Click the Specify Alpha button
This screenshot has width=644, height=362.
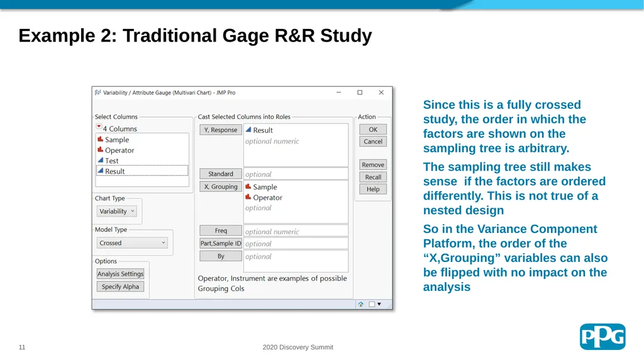pyautogui.click(x=120, y=286)
